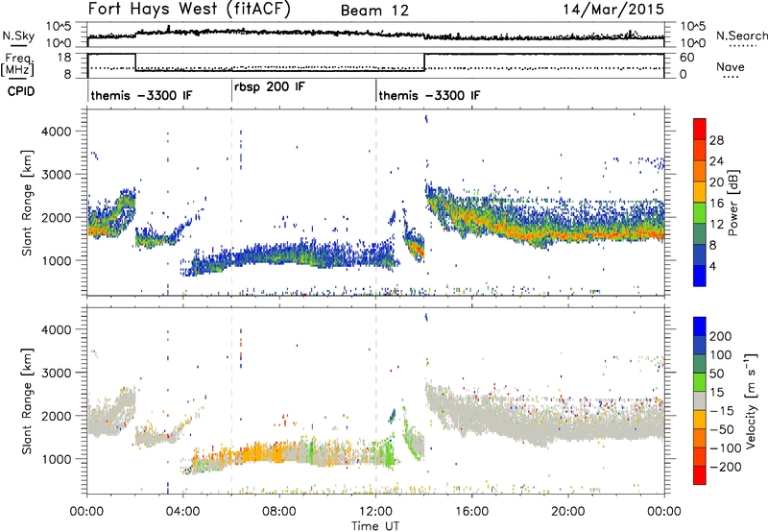Click the 'N.Sky' legend label
This screenshot has height=532, width=768.
point(18,36)
